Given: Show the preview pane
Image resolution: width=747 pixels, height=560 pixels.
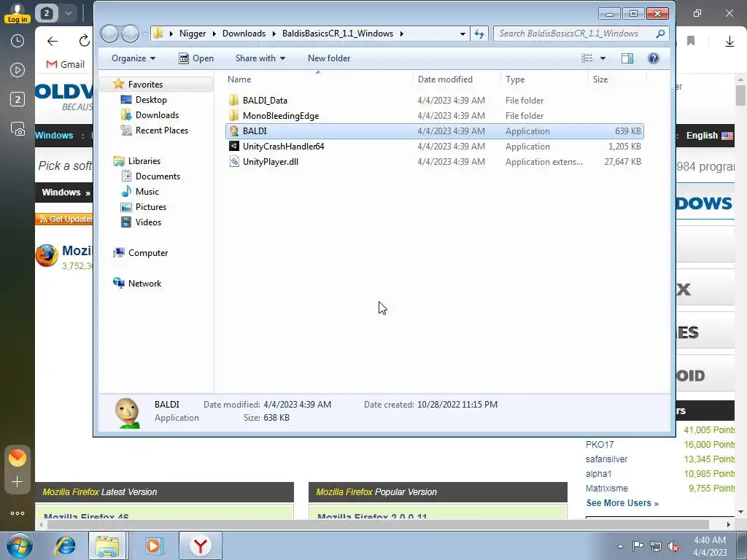Looking at the screenshot, I should click(627, 58).
